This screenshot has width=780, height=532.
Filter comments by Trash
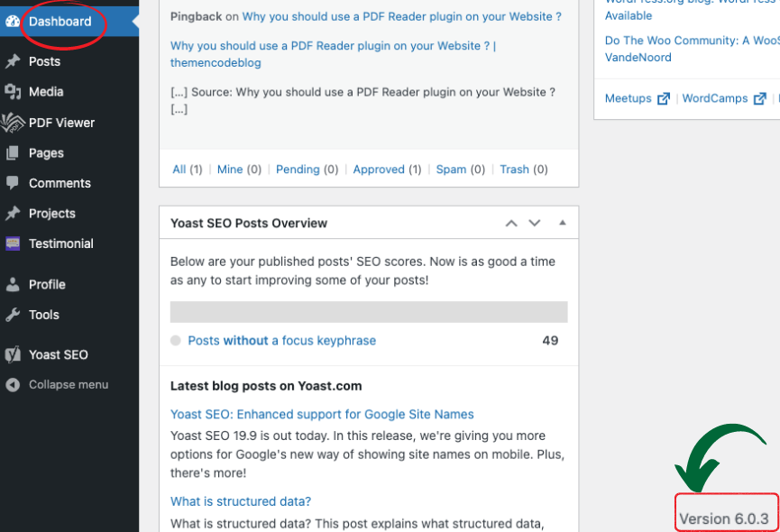514,170
